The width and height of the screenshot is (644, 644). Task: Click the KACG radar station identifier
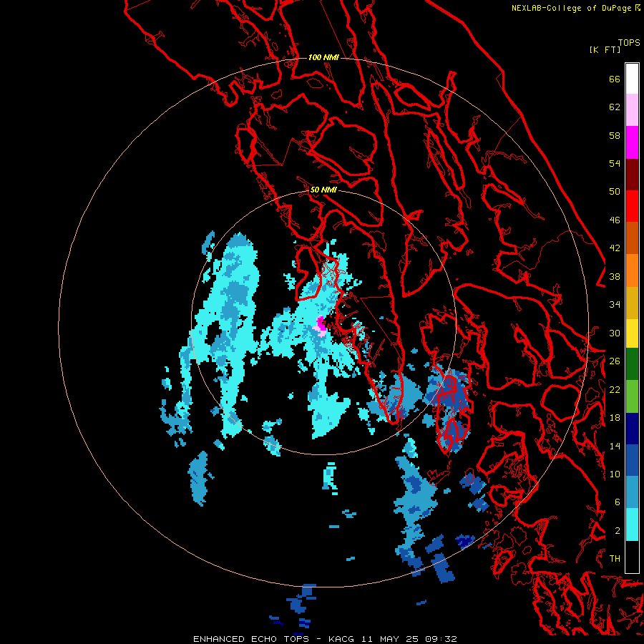tap(342, 639)
